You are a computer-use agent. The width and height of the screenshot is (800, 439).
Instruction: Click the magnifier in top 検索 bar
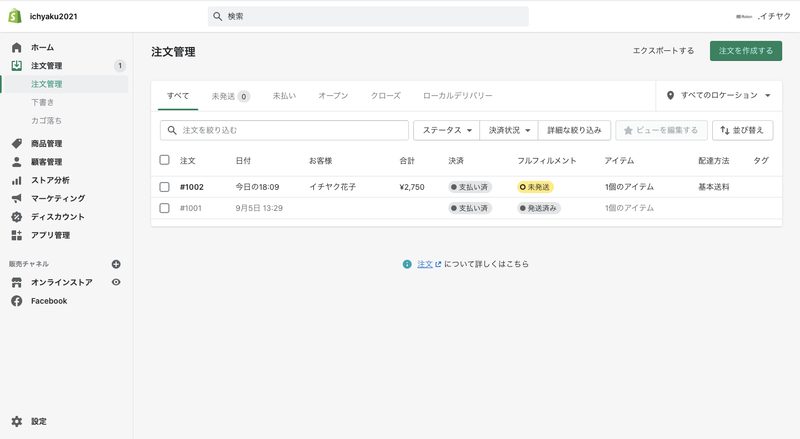(x=218, y=16)
